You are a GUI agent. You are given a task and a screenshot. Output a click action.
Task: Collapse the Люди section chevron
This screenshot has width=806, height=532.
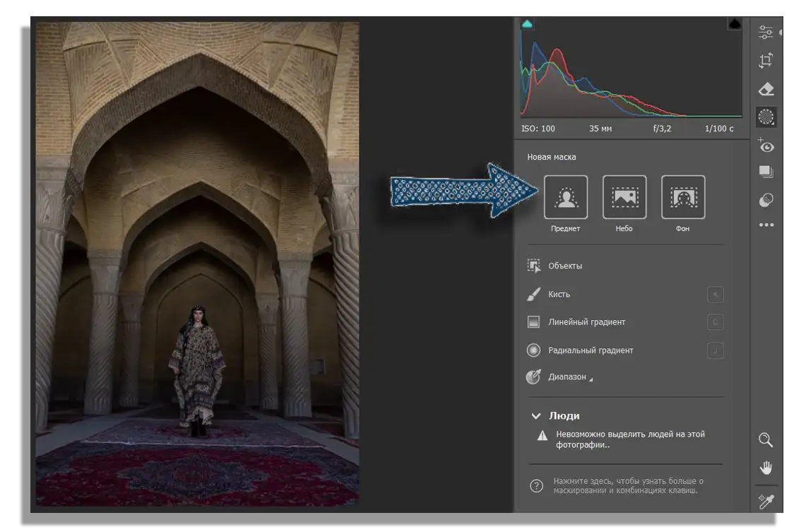point(535,416)
